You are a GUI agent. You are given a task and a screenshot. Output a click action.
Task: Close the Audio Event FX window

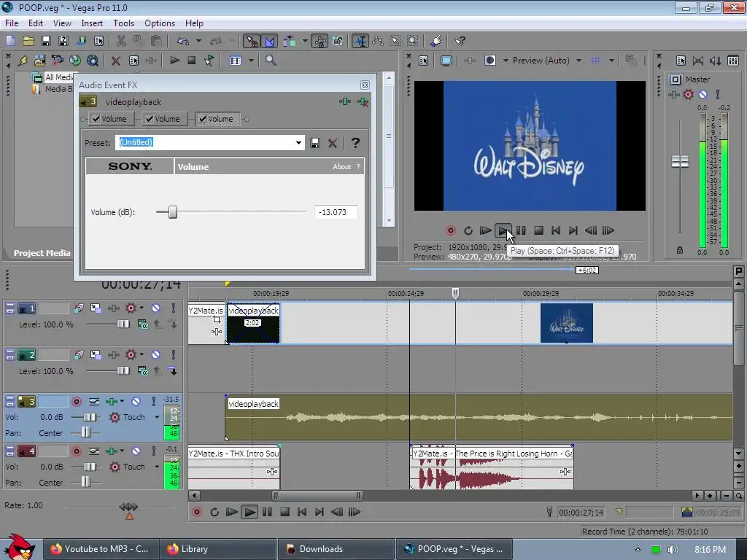(x=365, y=85)
